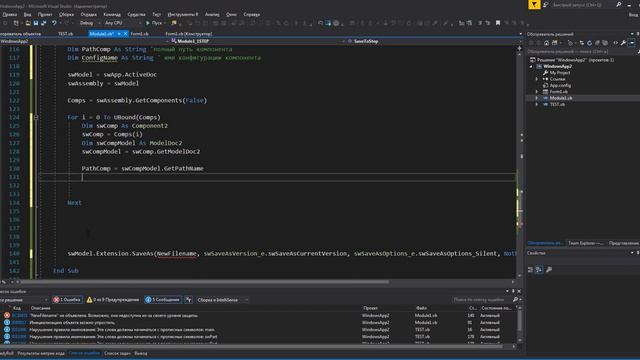The width and height of the screenshot is (640, 360).
Task: Expand the Module1.vb tree node
Action: coord(537,98)
